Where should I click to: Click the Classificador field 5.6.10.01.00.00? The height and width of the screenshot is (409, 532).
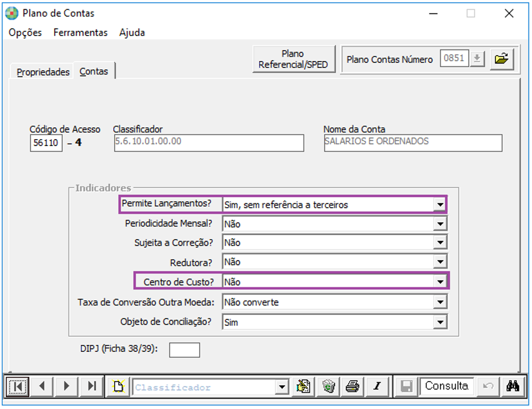209,143
